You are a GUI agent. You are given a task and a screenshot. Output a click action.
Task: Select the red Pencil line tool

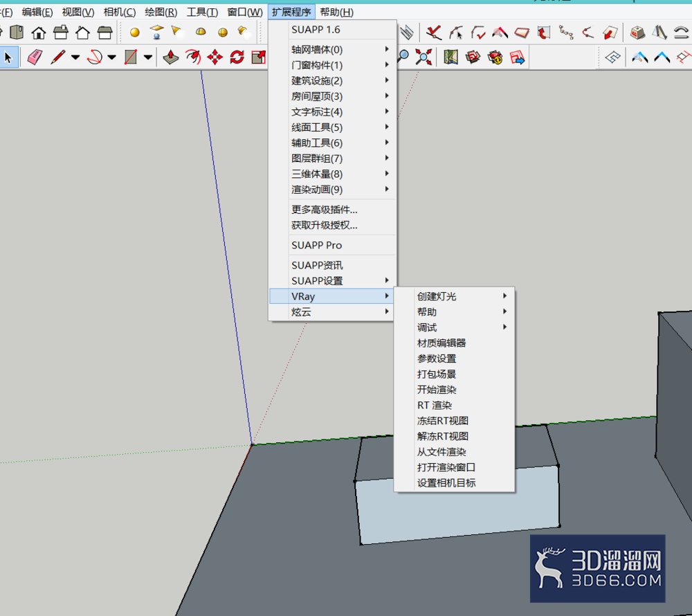tap(58, 57)
